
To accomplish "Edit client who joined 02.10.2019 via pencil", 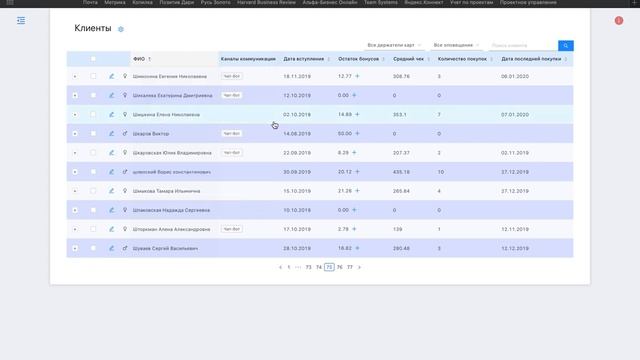I will click(111, 114).
